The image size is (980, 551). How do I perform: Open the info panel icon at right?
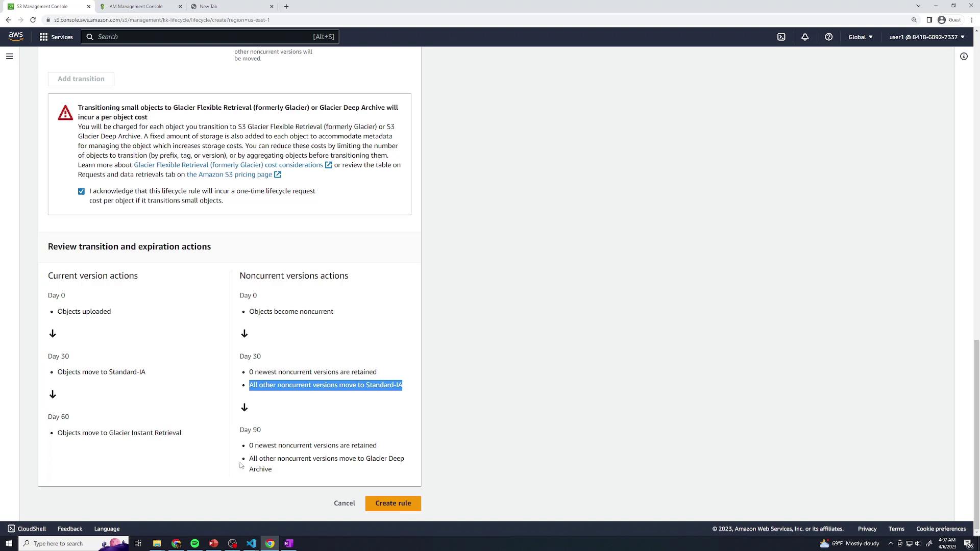(x=964, y=56)
